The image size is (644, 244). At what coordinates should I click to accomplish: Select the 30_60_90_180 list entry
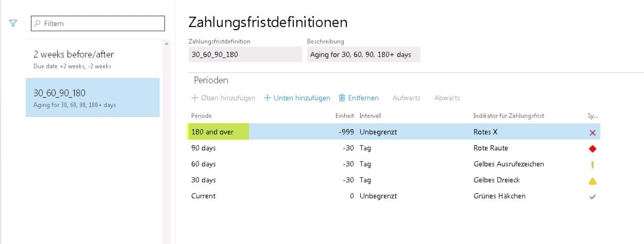pyautogui.click(x=92, y=97)
